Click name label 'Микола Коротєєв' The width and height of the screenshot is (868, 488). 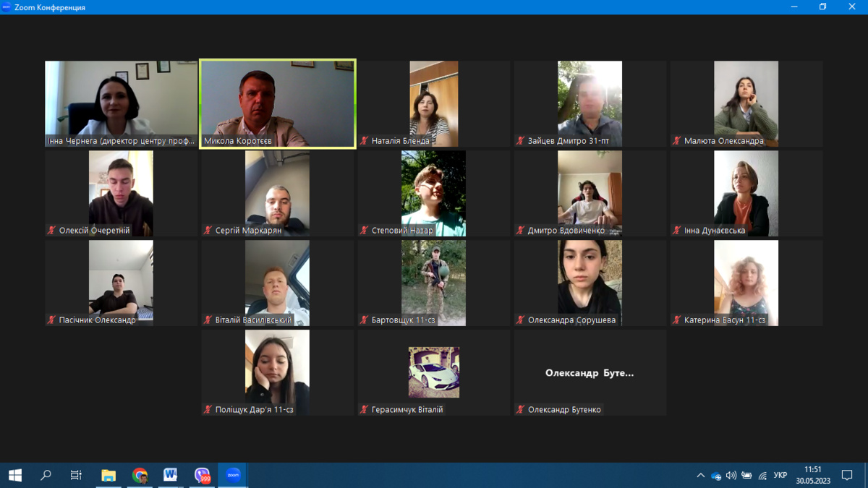(x=238, y=141)
